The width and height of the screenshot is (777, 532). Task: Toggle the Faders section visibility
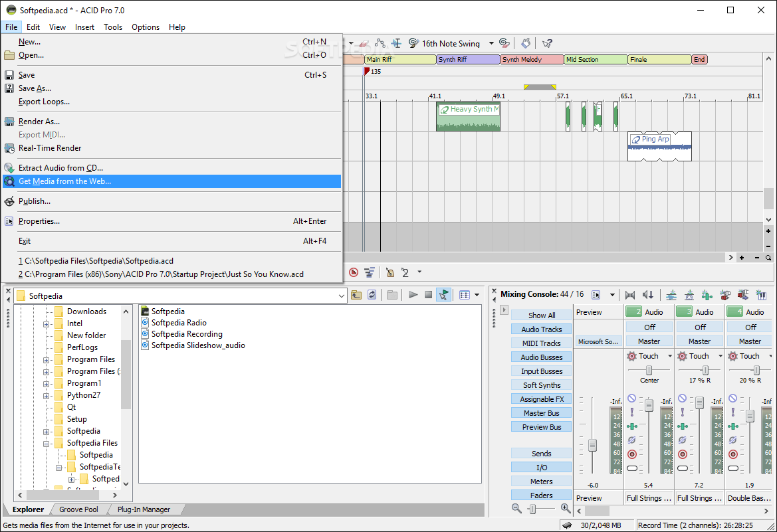point(542,495)
